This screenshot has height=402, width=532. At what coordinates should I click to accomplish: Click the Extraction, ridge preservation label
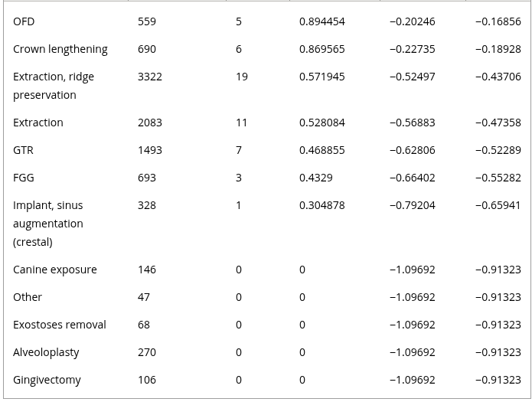54,86
